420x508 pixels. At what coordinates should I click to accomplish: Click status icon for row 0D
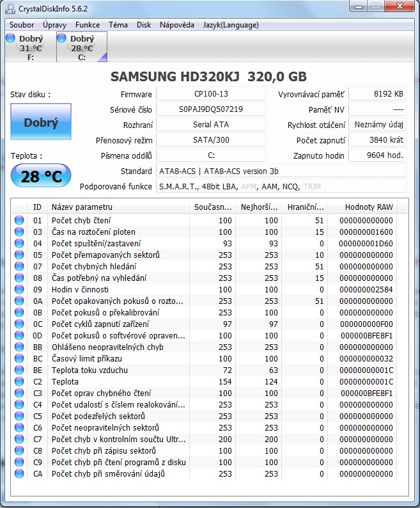pyautogui.click(x=19, y=336)
